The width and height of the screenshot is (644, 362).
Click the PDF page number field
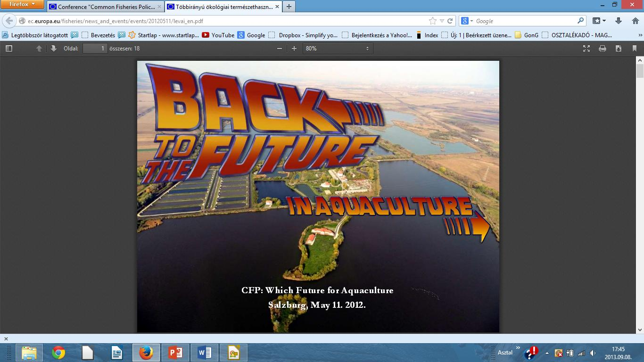click(x=95, y=49)
